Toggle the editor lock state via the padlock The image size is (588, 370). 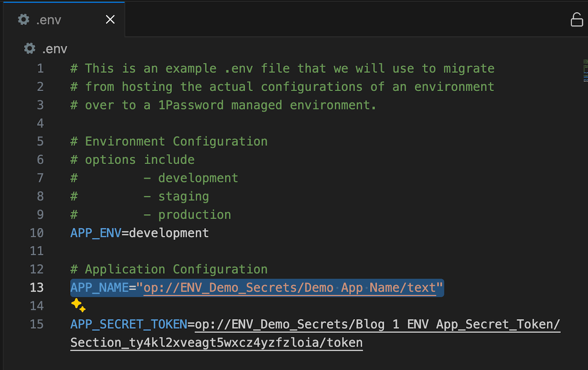tap(577, 19)
